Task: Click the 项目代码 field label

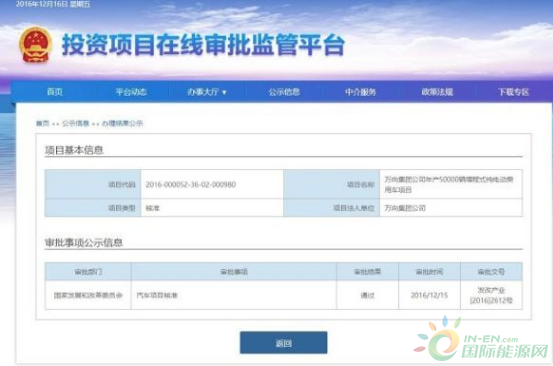Action: 122,184
